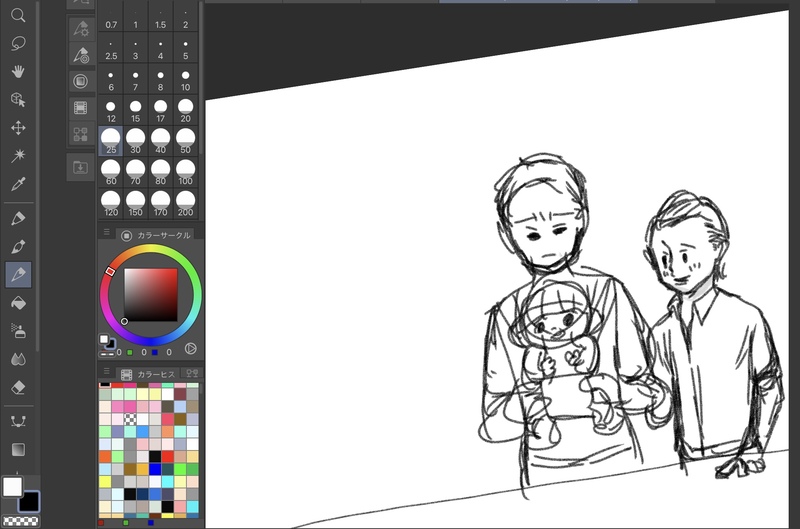Switch to the カラーサークル tab

[x=155, y=235]
